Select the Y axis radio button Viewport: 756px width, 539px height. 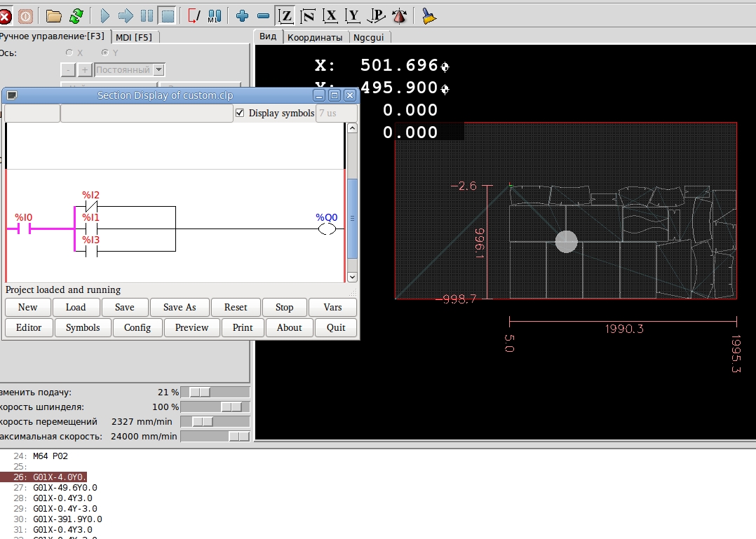pyautogui.click(x=105, y=53)
